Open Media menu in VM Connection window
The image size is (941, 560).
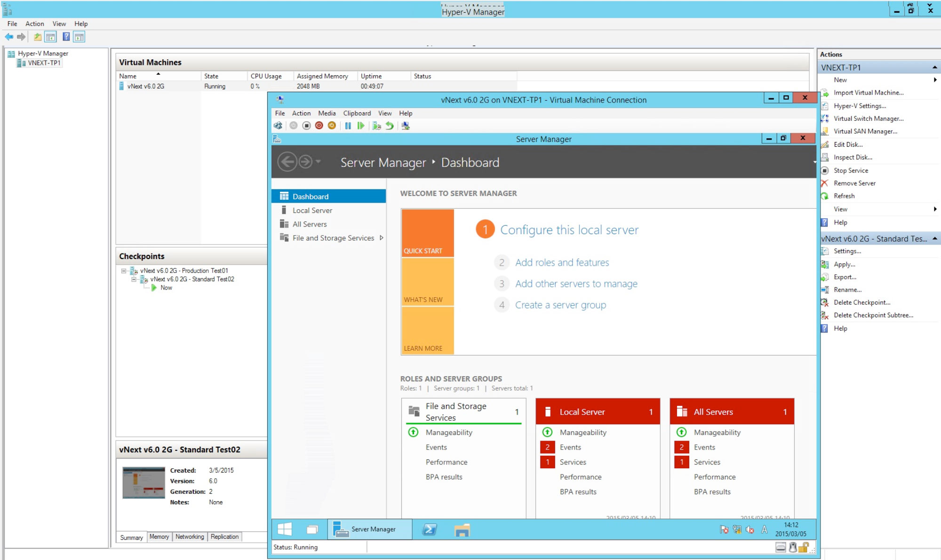[x=327, y=113]
